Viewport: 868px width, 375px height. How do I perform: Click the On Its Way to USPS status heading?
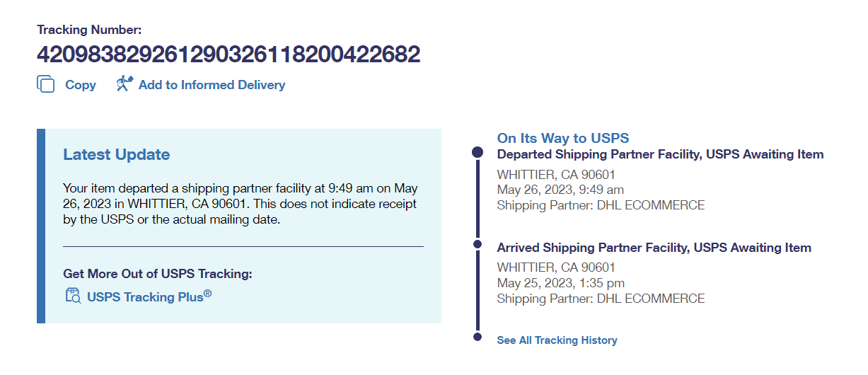pos(563,138)
